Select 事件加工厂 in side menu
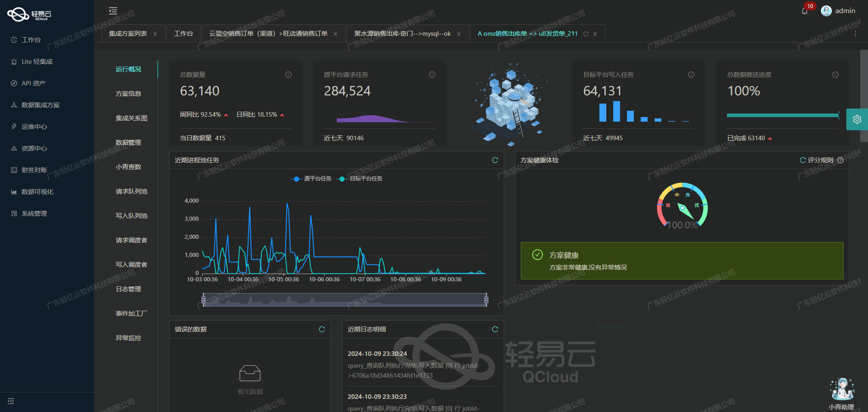Viewport: 868px width, 412px height. (131, 313)
